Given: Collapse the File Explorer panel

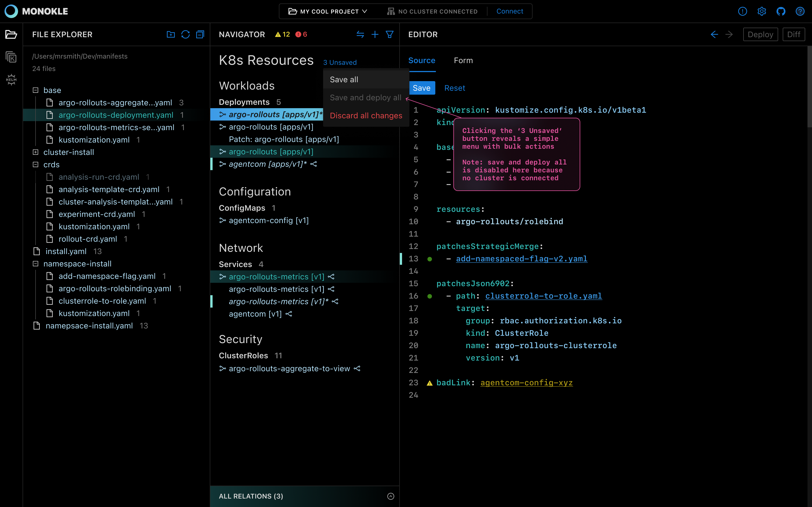Looking at the screenshot, I should (x=200, y=34).
